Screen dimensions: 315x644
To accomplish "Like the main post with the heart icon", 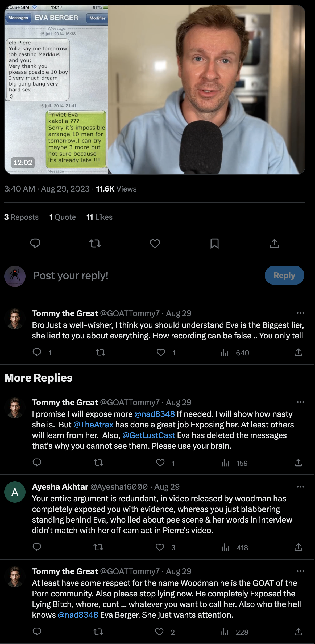I will [x=155, y=243].
